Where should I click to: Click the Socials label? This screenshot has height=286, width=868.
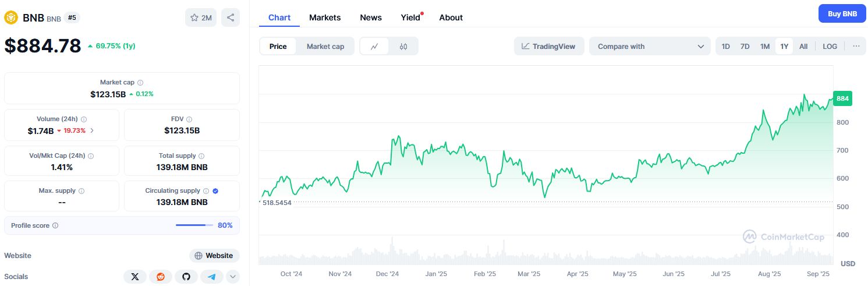(x=16, y=277)
